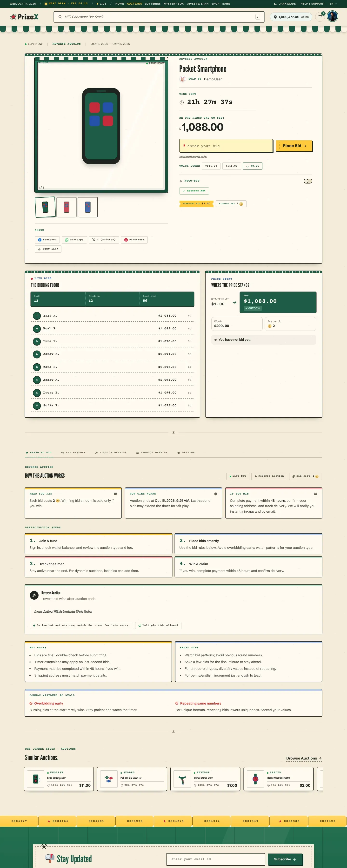
Task: Click Zara R. avatar at $1,088.00
Action: [x=37, y=316]
